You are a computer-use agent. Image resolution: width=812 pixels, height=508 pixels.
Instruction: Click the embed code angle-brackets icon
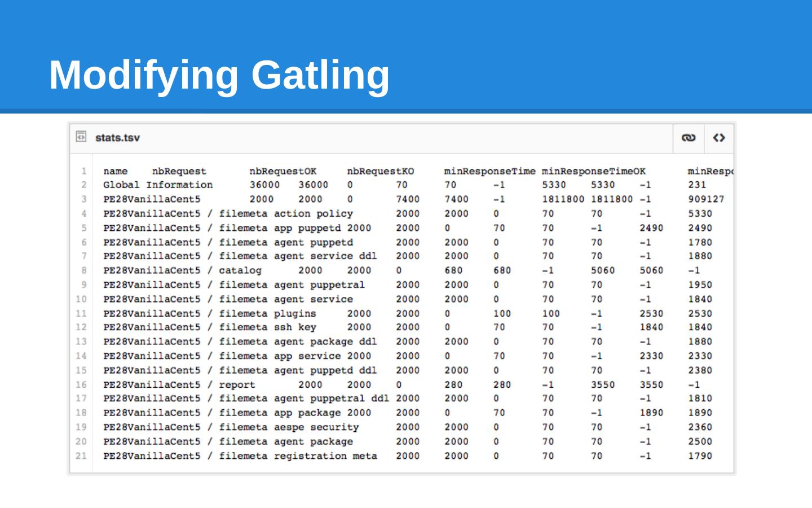click(719, 138)
